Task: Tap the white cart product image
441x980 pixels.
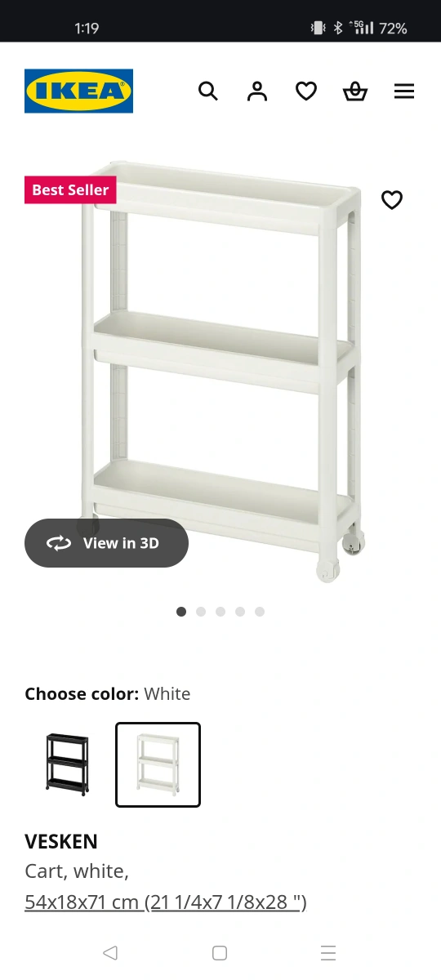Action: pyautogui.click(x=222, y=372)
